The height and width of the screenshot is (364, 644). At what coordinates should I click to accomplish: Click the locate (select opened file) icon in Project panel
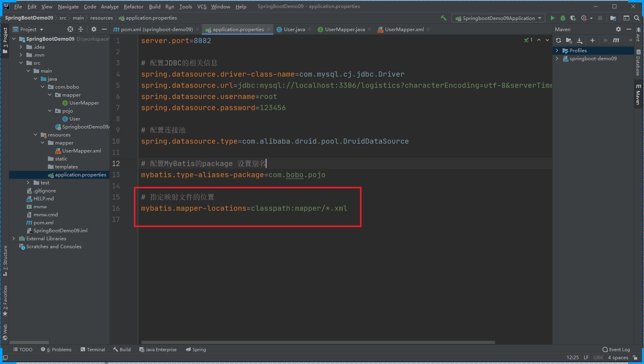pos(70,29)
